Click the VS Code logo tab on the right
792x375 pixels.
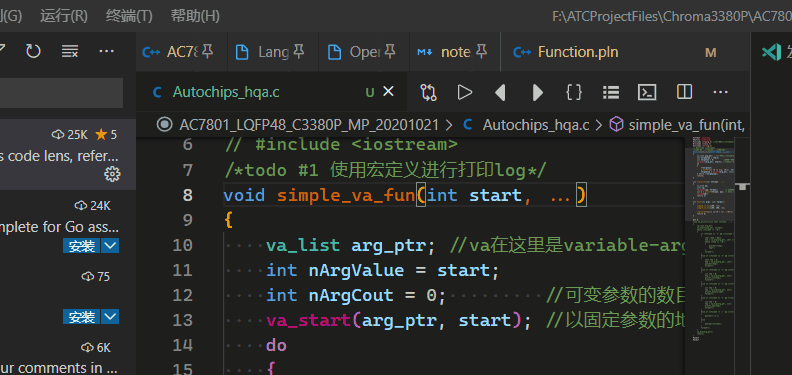tap(772, 52)
